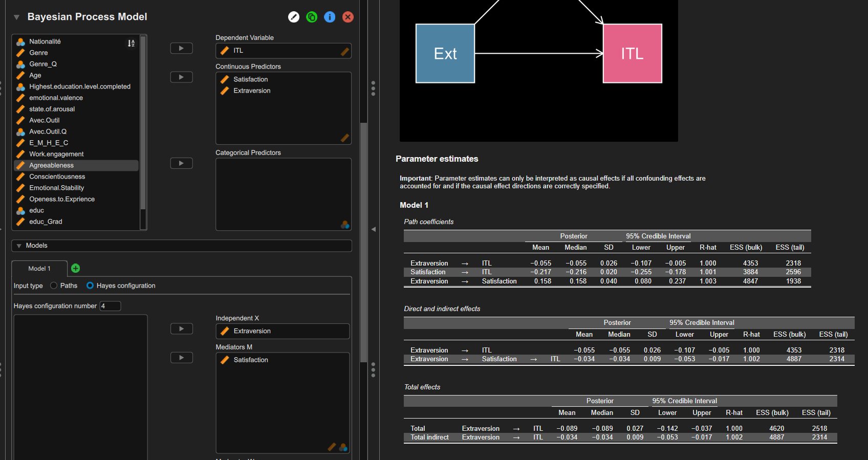Edit the Hayes configuration number field

[x=110, y=306]
